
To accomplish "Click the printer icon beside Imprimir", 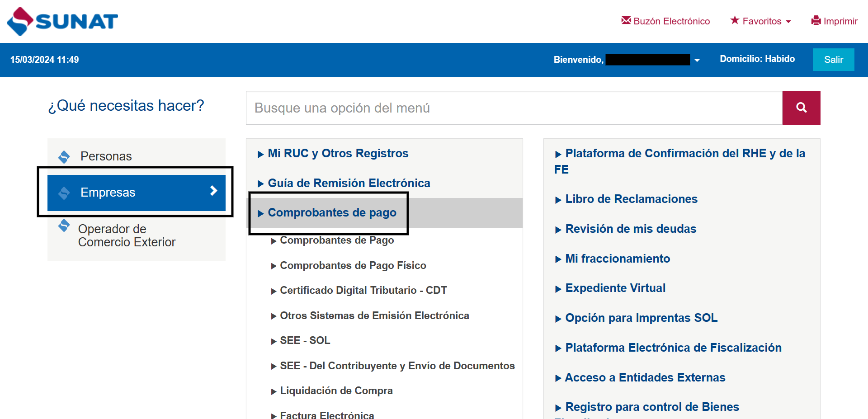I will (816, 20).
